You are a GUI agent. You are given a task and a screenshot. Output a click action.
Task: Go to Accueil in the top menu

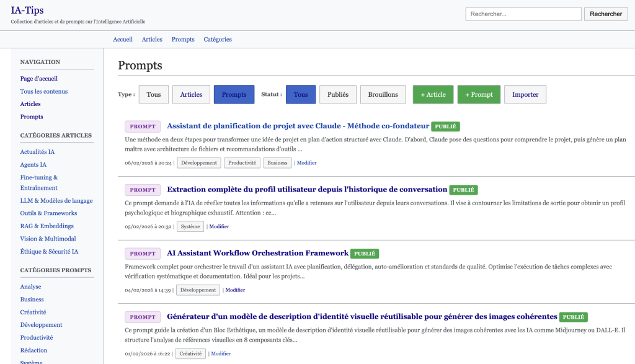click(123, 39)
